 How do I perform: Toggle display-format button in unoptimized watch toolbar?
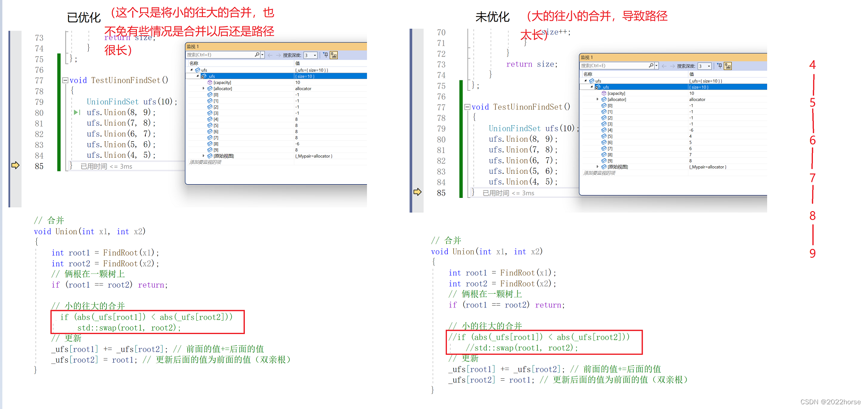[x=728, y=66]
